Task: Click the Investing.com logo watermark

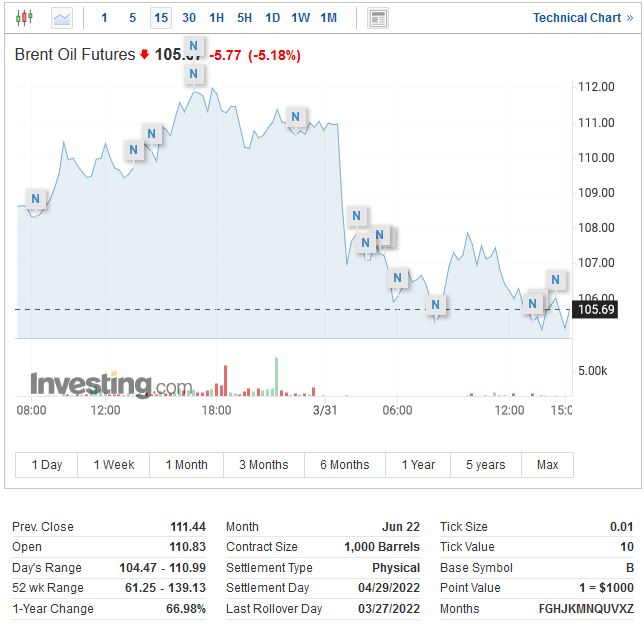Action: coord(110,385)
